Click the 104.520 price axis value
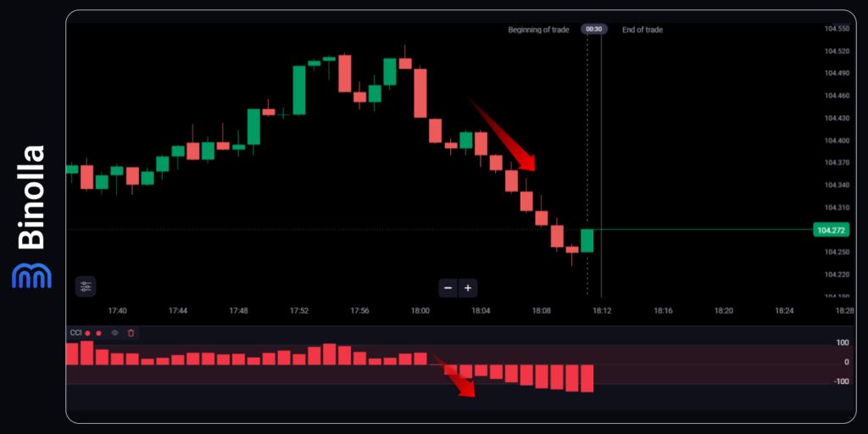The height and width of the screenshot is (434, 868). (x=837, y=51)
